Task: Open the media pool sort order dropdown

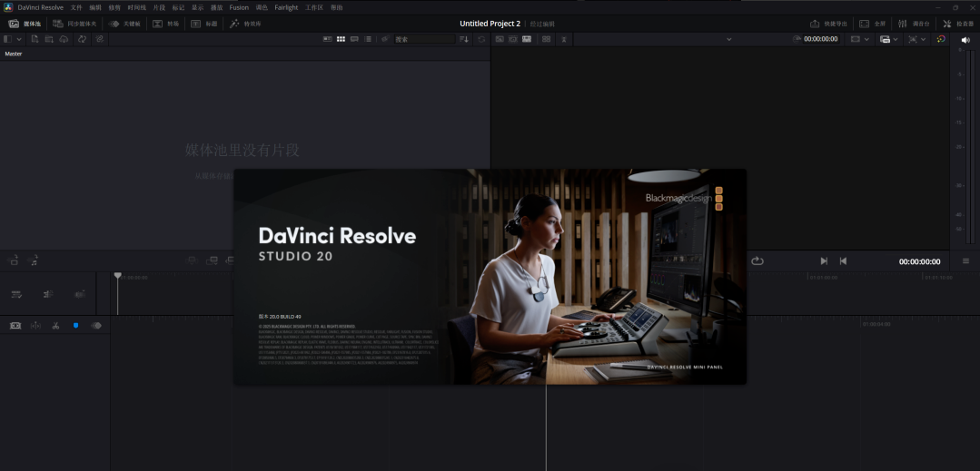Action: pos(464,39)
